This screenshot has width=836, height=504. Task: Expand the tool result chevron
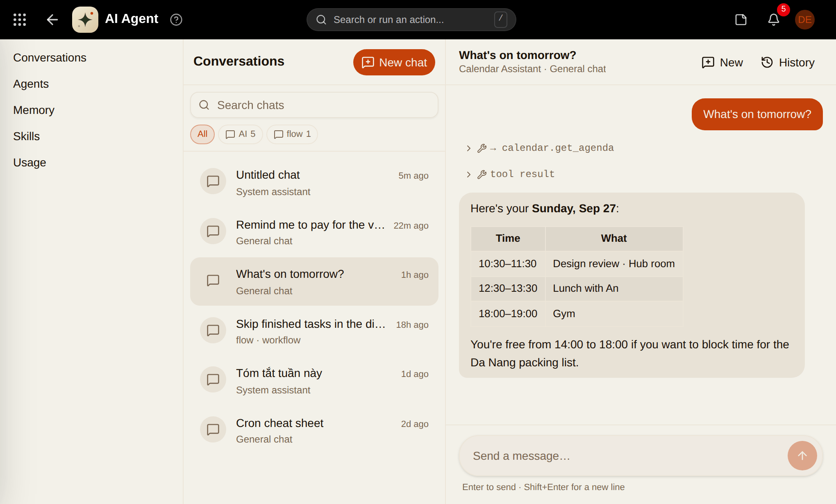469,175
